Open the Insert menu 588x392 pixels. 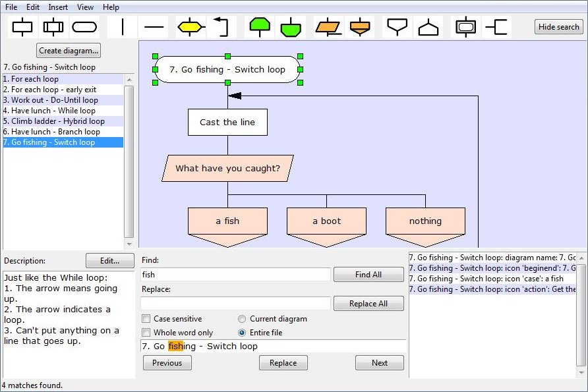pos(58,7)
